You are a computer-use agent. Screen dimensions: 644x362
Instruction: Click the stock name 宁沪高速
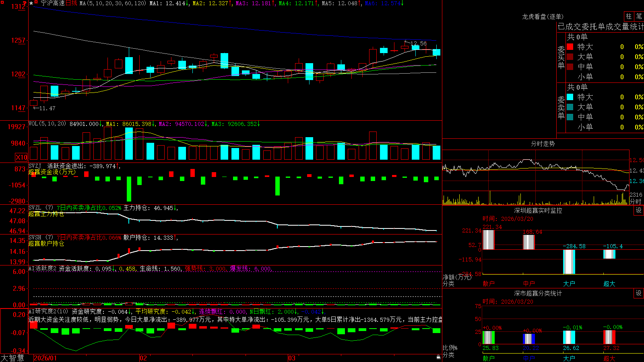click(x=53, y=3)
